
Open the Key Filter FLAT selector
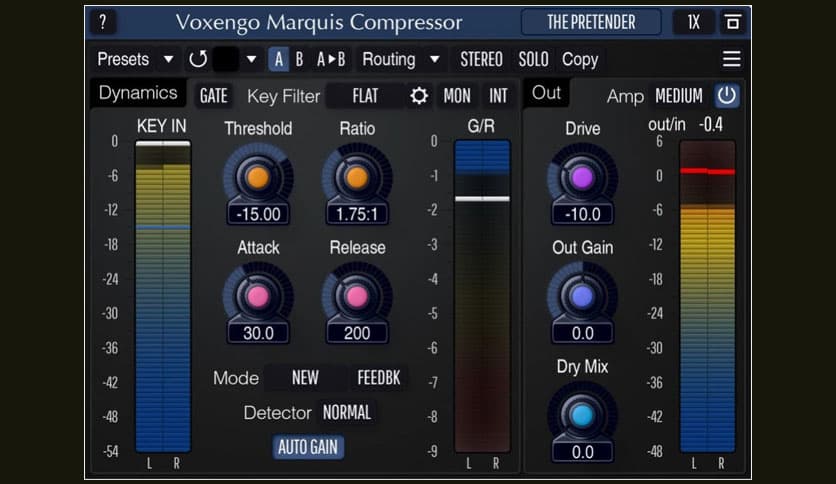[365, 96]
